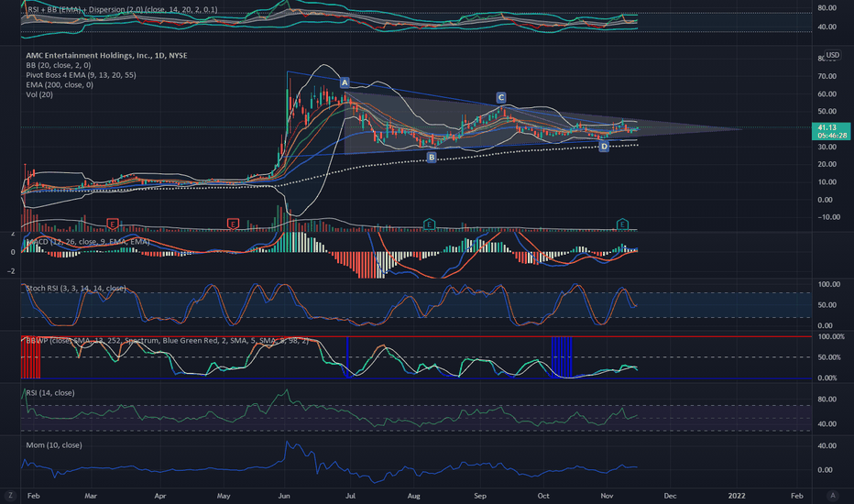Select the pattern point label B
Screen dimensions: 854x504
coord(432,158)
